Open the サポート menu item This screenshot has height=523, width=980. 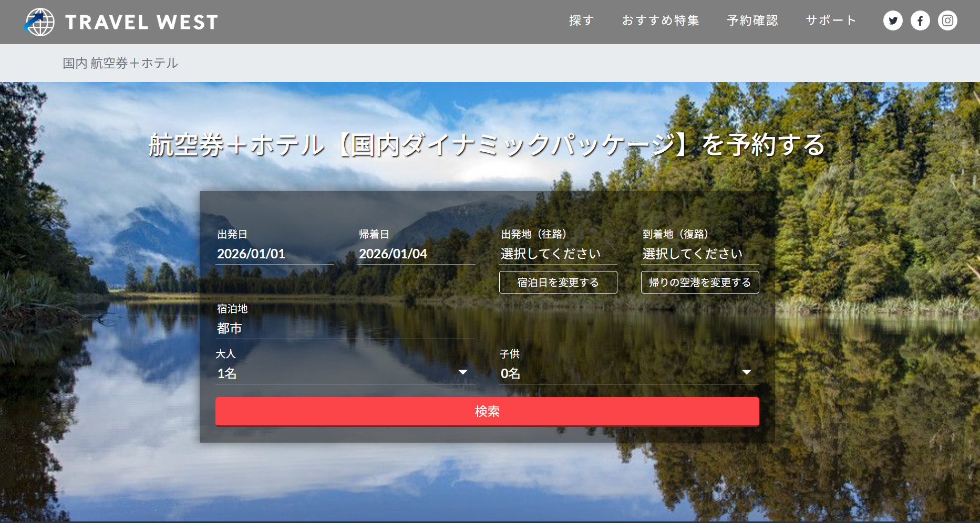click(831, 20)
